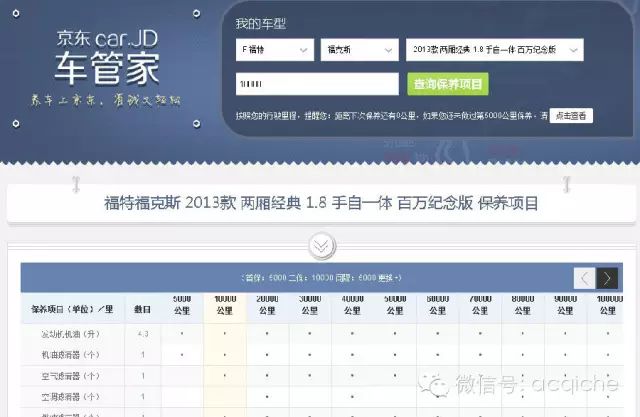
Task: Open the 福克斯 model dropdown
Action: (360, 50)
